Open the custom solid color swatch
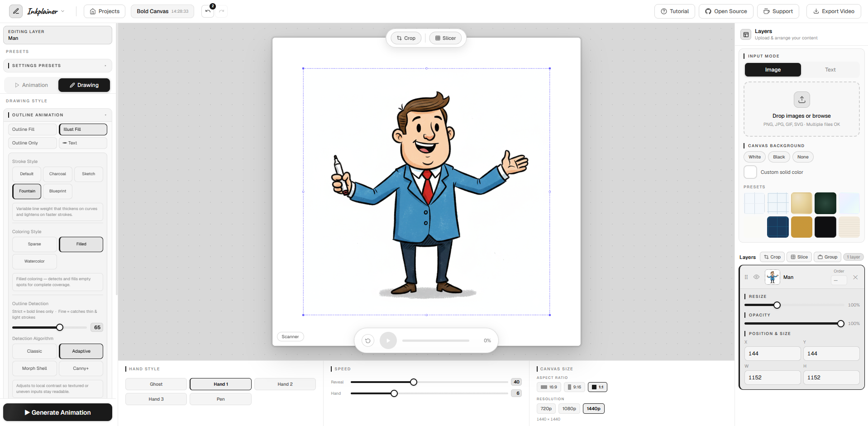 pos(750,172)
